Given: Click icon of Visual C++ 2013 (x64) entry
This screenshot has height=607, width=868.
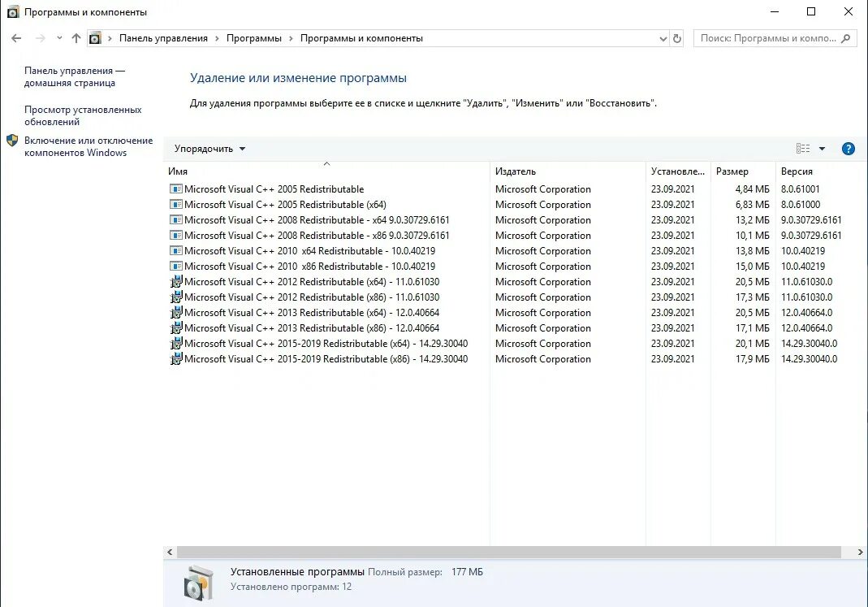Looking at the screenshot, I should [176, 312].
